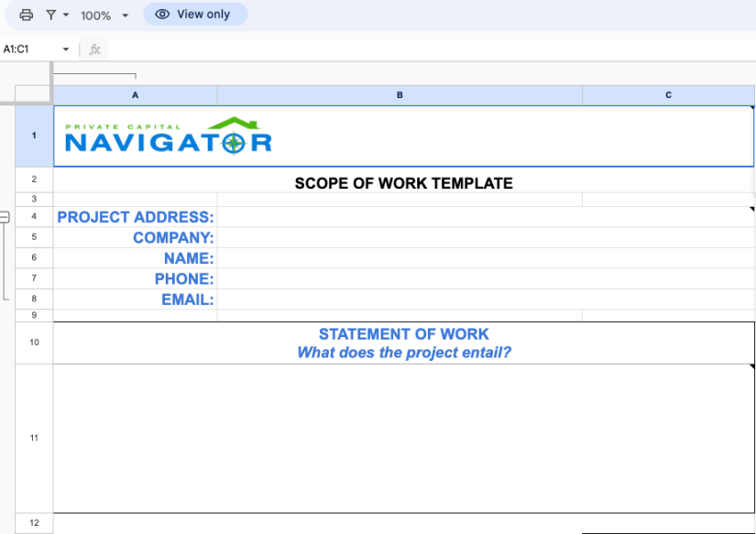The image size is (756, 534).
Task: Open the filter views dropdown arrow
Action: [x=66, y=16]
